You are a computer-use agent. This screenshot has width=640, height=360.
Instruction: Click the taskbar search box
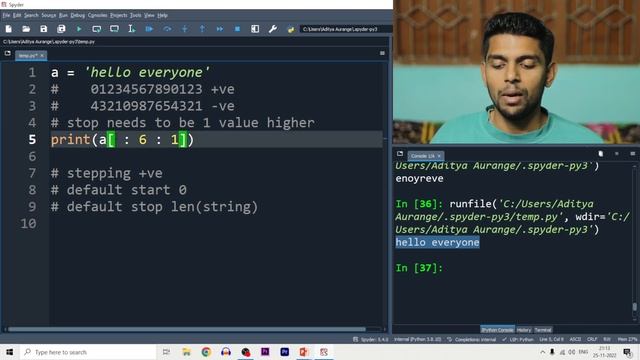87,352
